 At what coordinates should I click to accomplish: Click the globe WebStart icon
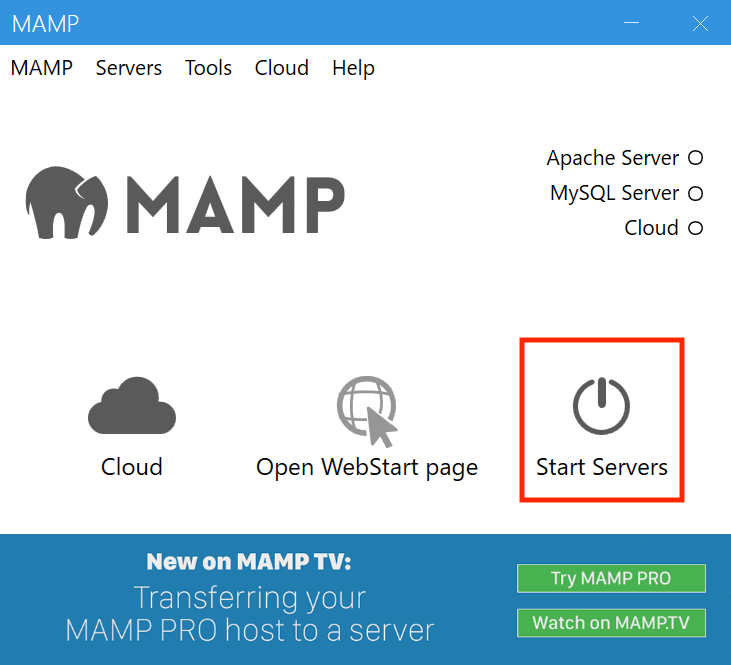(x=367, y=411)
